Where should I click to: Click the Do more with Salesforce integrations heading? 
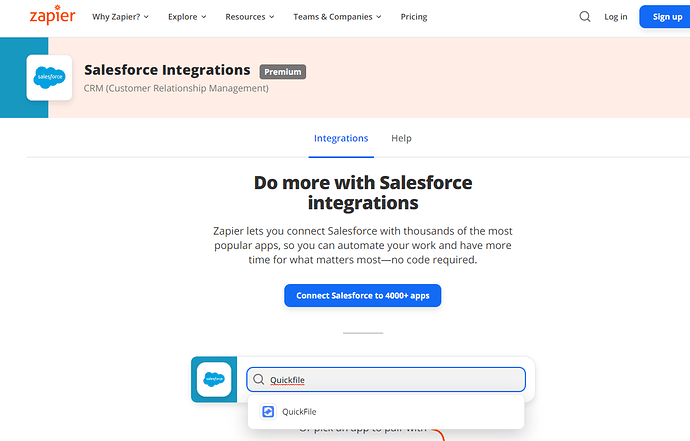363,193
